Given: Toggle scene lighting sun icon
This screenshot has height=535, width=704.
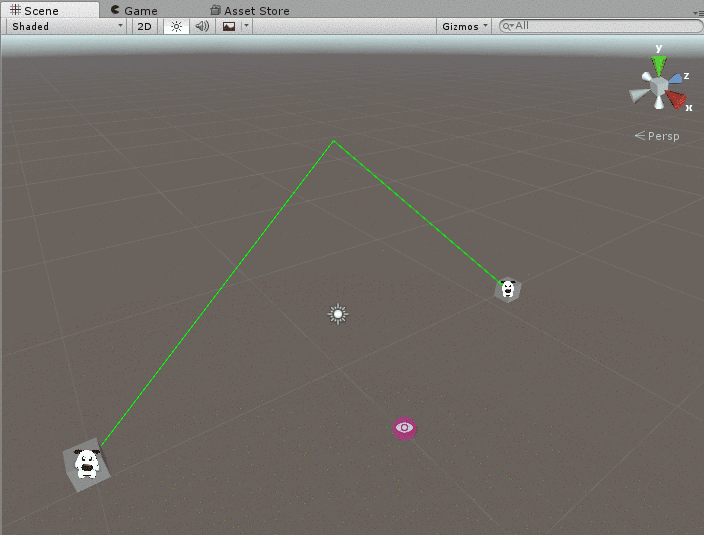Looking at the screenshot, I should [x=176, y=26].
